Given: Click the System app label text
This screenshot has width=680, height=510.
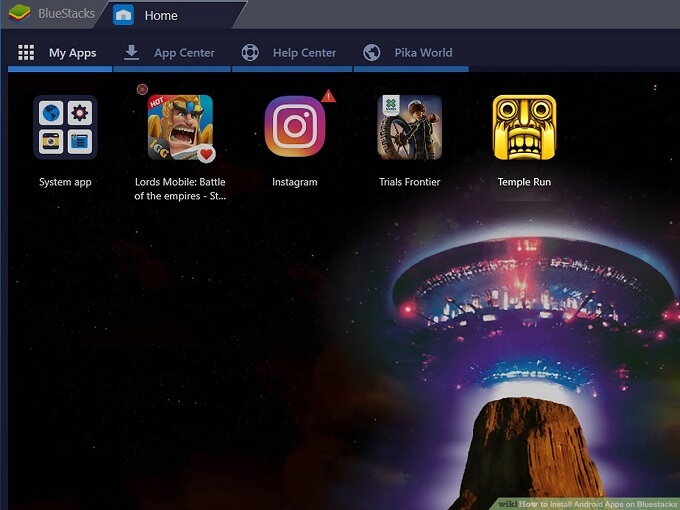Looking at the screenshot, I should 65,182.
